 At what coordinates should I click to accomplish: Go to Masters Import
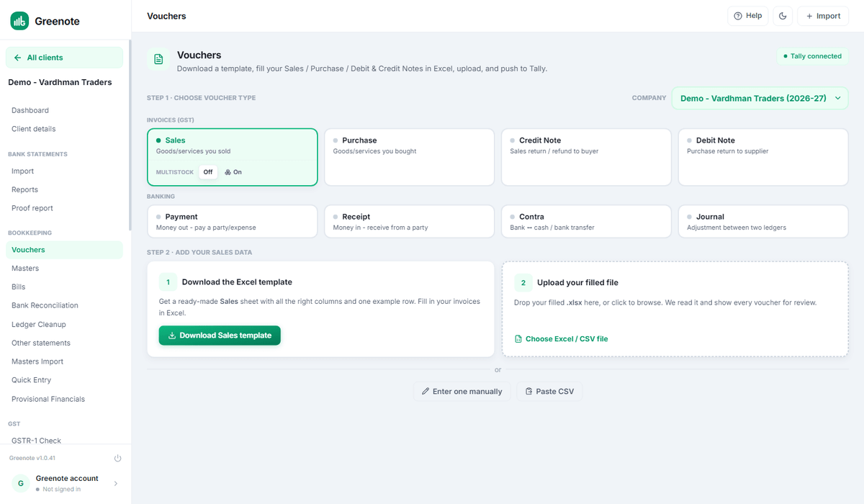65,361
